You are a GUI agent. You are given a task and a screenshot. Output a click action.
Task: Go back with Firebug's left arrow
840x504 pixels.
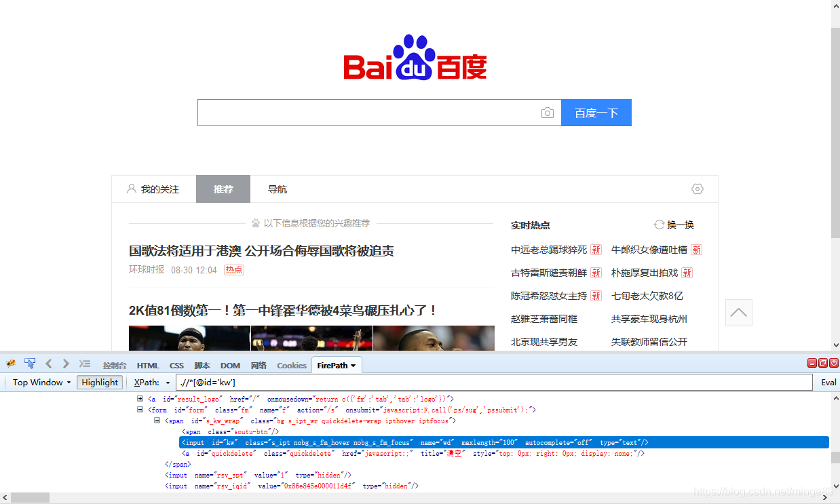click(x=48, y=364)
